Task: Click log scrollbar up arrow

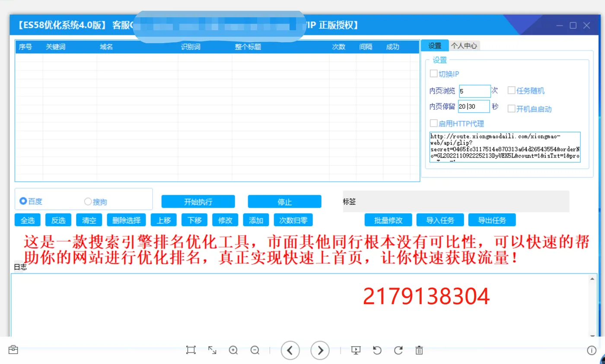Action: tap(592, 279)
